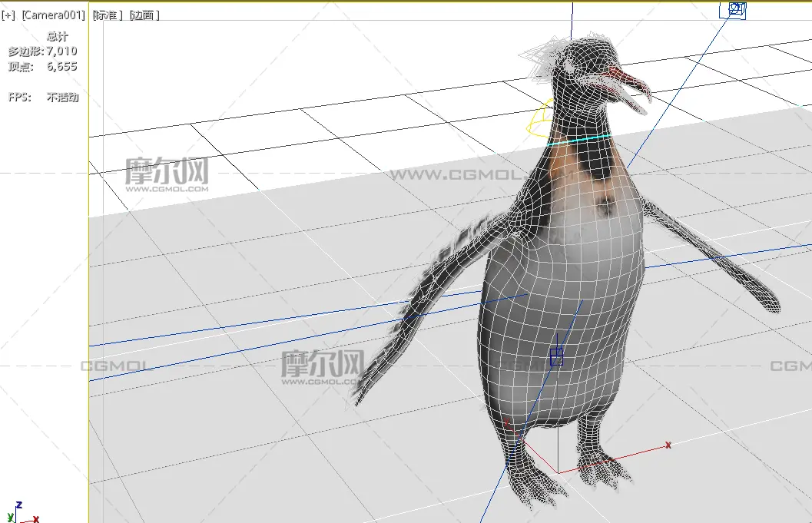This screenshot has width=812, height=523.
Task: Open the 标准 shading quality menu
Action: (107, 15)
